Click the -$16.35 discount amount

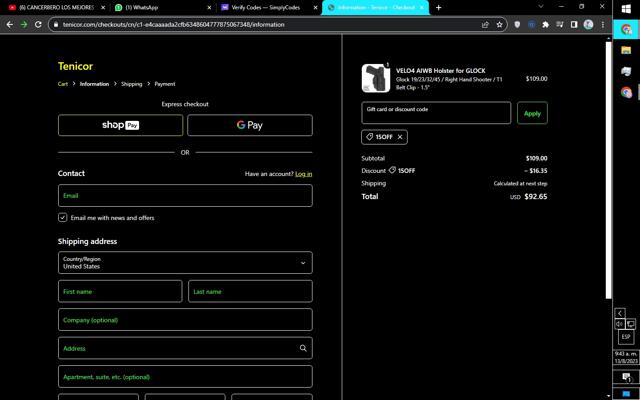click(x=536, y=171)
